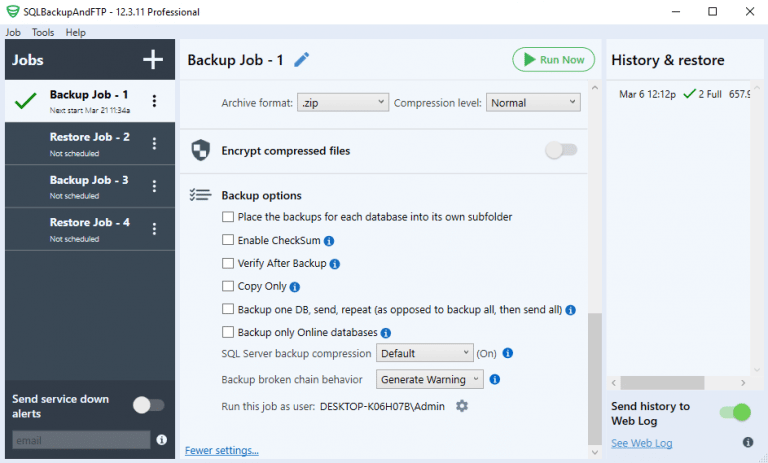768x463 pixels.
Task: Click settings panel scroll up arrow
Action: coord(595,88)
